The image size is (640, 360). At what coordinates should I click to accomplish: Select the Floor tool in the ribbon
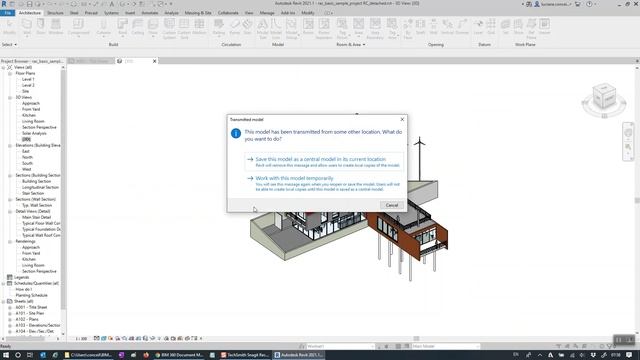click(x=153, y=27)
